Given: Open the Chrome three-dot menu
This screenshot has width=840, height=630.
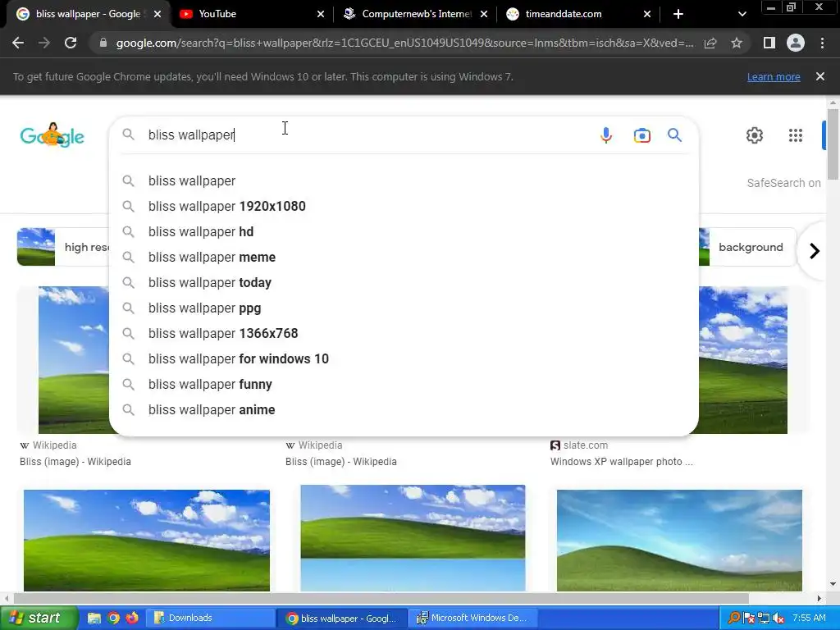Looking at the screenshot, I should 822,43.
